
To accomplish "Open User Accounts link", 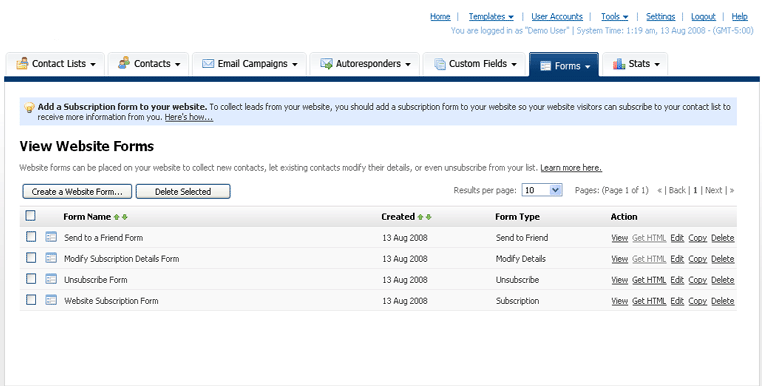I will pos(557,17).
